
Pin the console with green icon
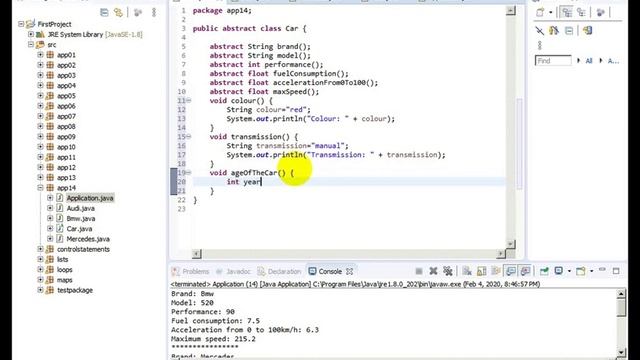click(x=544, y=271)
